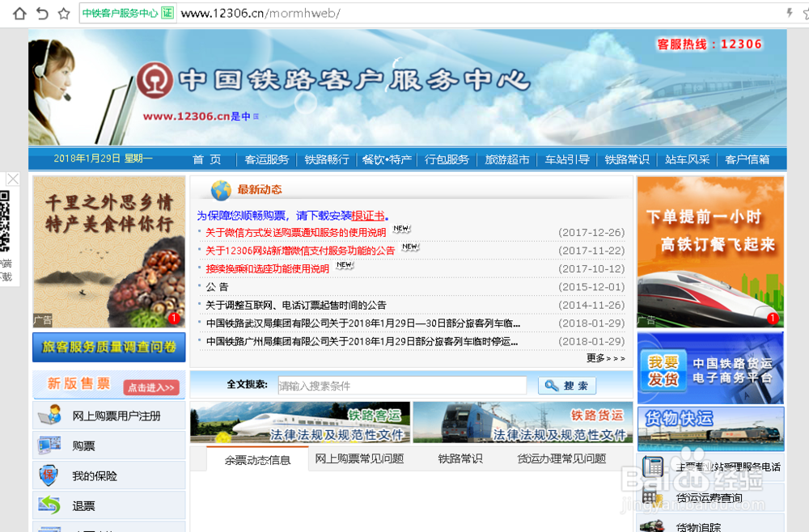Click in the browser address bar
Viewport: 809px width, 532px height.
click(480, 13)
